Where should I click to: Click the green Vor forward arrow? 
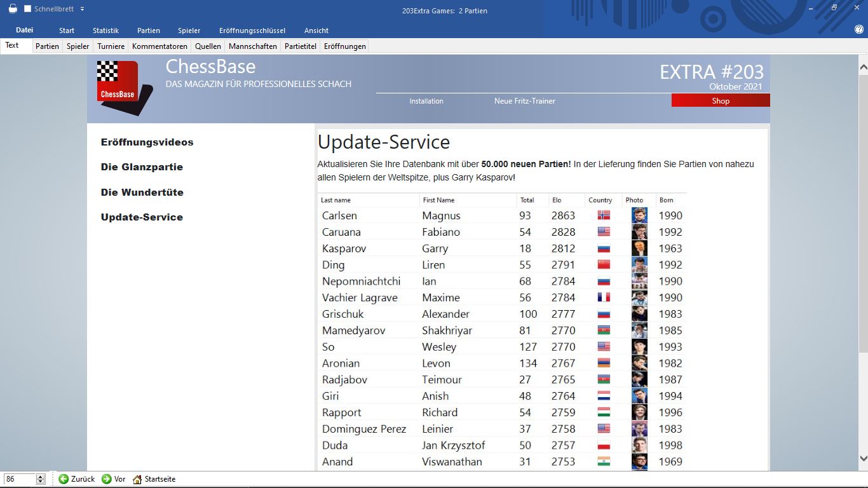tap(106, 479)
